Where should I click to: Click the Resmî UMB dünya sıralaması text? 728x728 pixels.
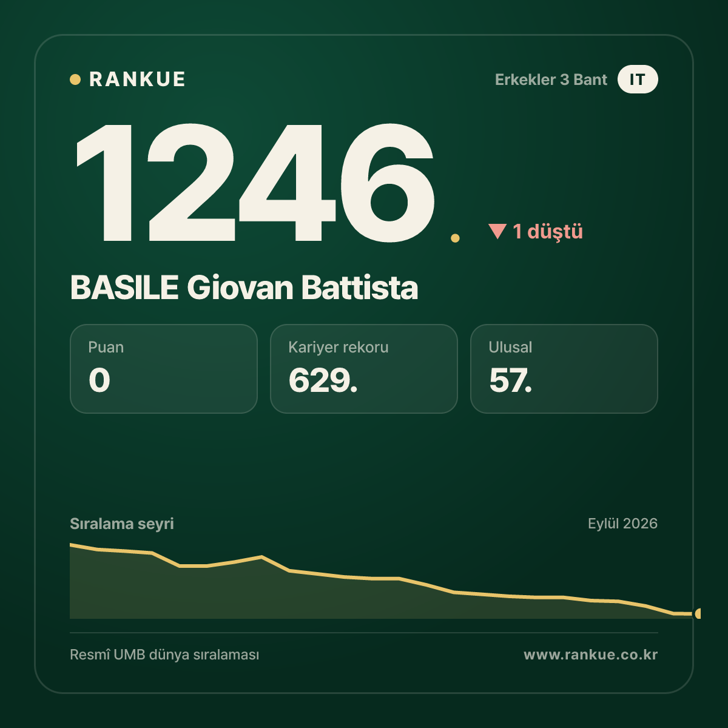tap(164, 655)
